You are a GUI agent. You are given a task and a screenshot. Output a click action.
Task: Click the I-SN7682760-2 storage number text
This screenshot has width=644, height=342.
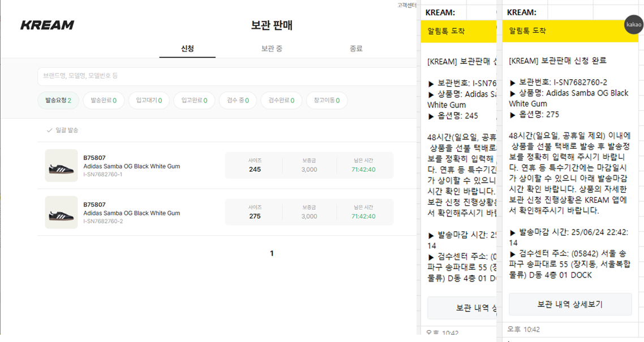point(103,222)
